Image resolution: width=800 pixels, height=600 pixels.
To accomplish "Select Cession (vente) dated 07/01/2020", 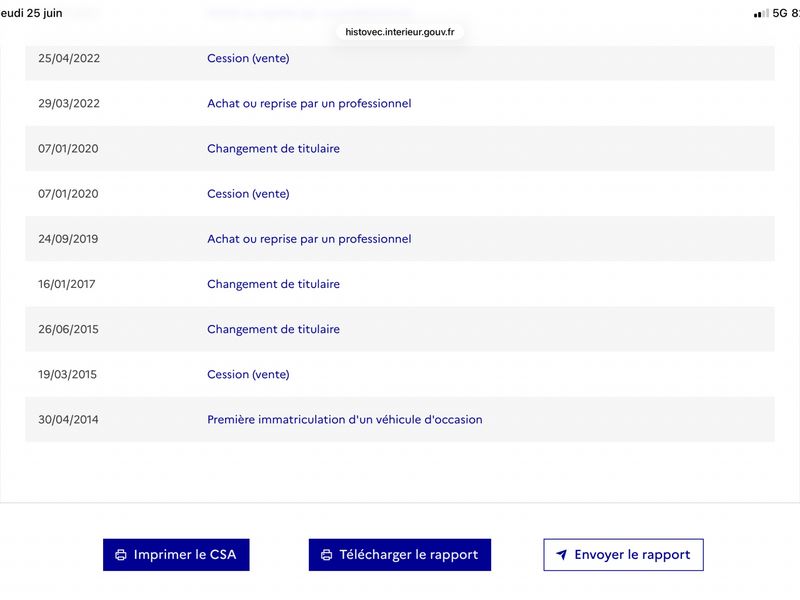I will pos(248,194).
